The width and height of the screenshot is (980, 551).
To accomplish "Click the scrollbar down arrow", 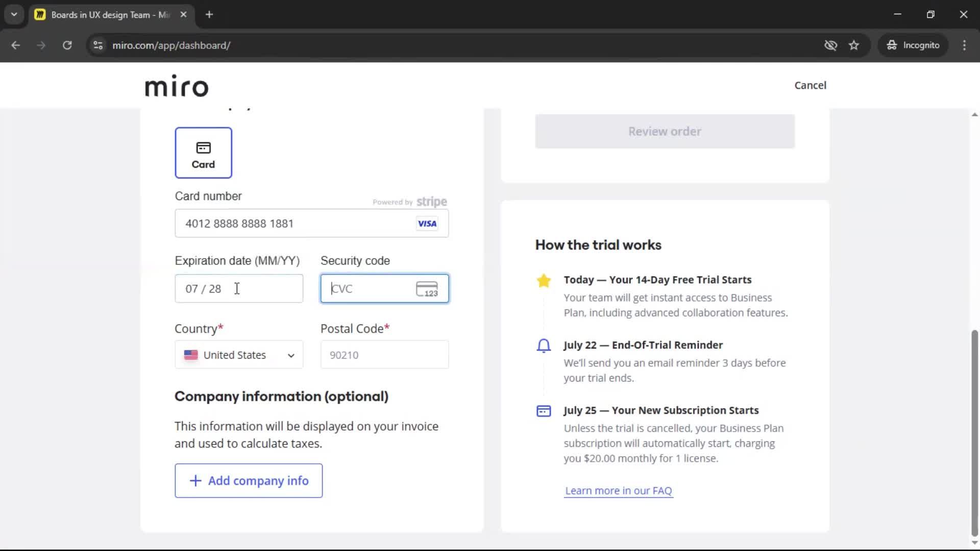I will click(974, 543).
